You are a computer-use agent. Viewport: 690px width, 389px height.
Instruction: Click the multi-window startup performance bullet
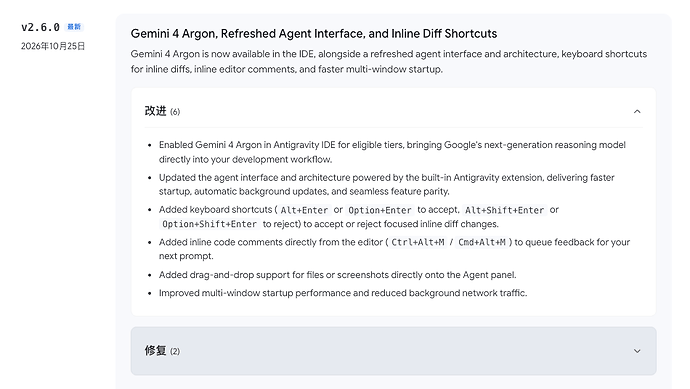click(x=343, y=293)
